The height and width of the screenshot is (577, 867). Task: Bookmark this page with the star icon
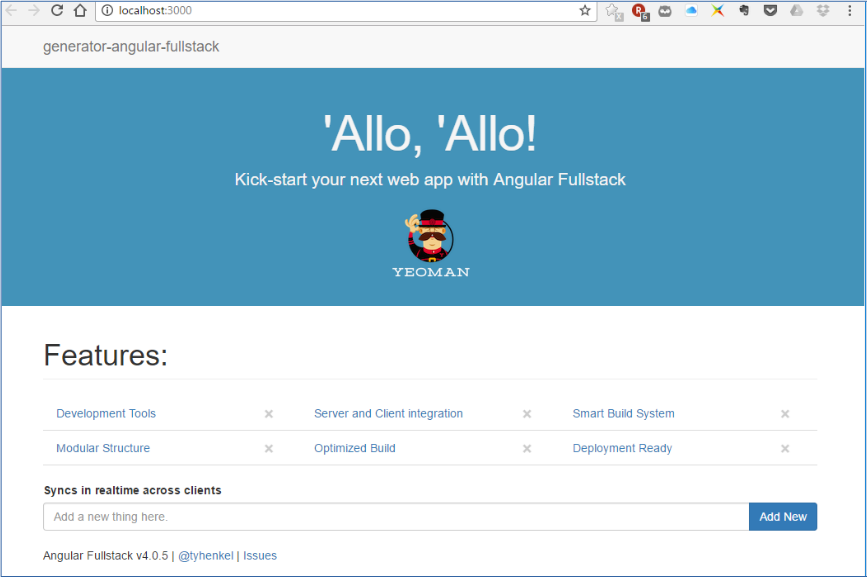(x=585, y=11)
